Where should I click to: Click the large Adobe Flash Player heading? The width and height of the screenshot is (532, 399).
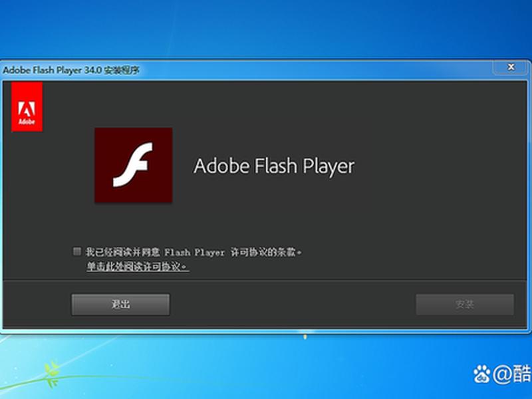tap(274, 166)
